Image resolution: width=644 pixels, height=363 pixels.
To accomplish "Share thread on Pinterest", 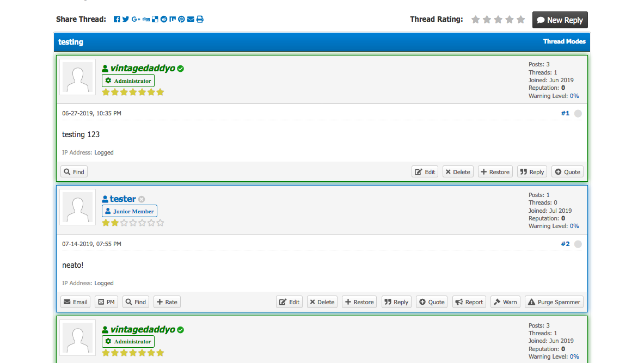I will (x=181, y=20).
